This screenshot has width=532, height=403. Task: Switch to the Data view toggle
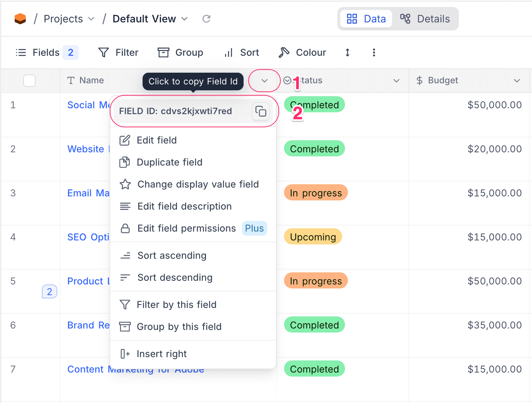[x=366, y=19]
